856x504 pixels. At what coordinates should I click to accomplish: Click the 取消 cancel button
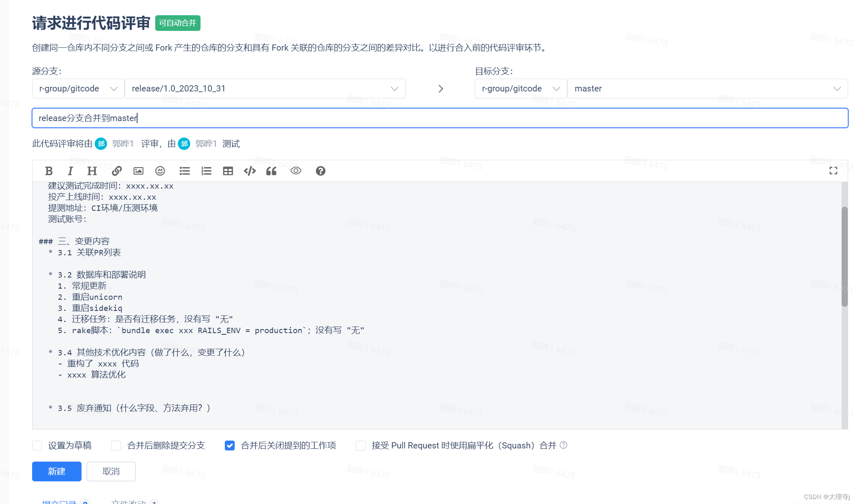pos(111,471)
